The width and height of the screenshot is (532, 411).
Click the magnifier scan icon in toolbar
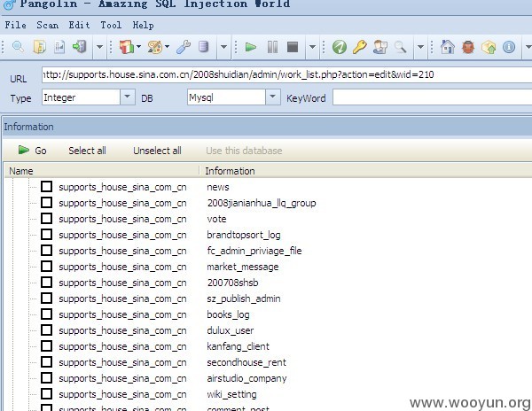tap(18, 47)
